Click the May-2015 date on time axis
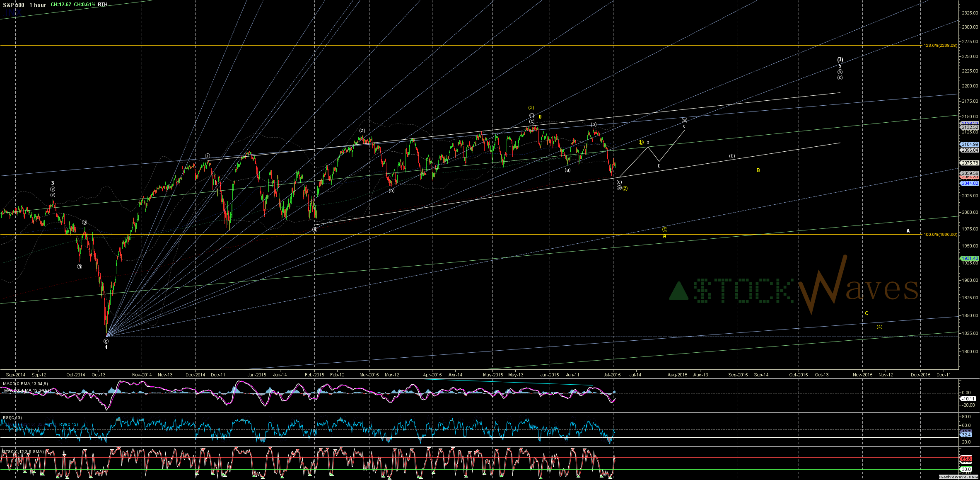This screenshot has height=480, width=980. point(493,375)
